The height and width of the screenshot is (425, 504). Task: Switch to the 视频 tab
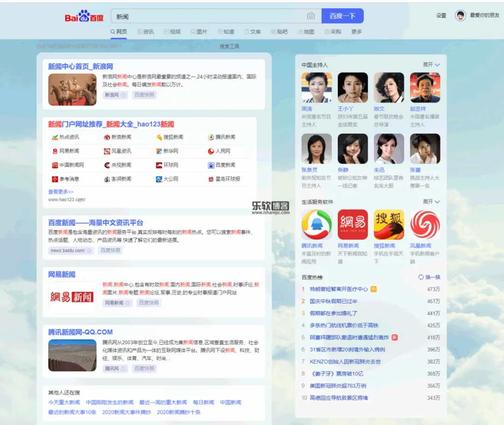(x=172, y=32)
